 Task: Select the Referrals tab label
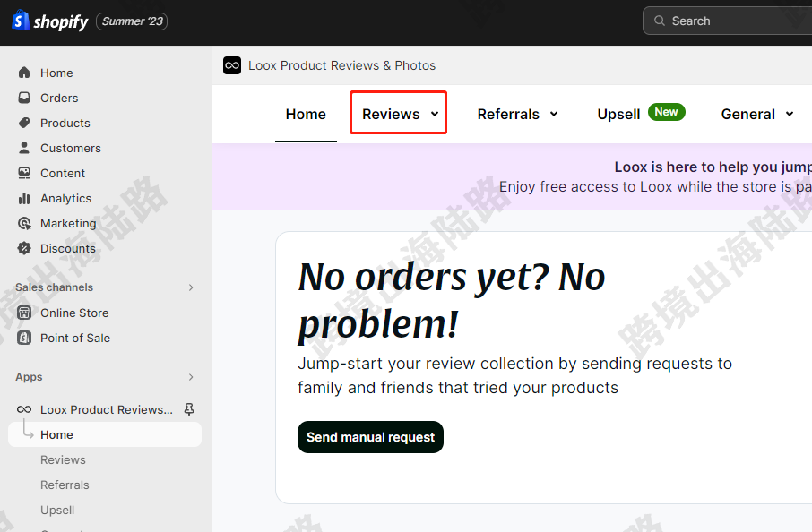(x=508, y=114)
